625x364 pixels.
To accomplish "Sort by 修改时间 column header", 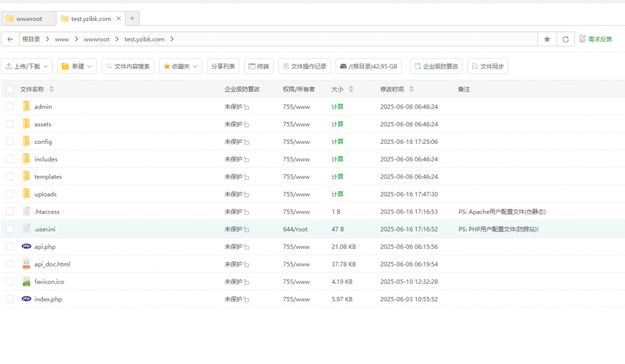I will [392, 90].
